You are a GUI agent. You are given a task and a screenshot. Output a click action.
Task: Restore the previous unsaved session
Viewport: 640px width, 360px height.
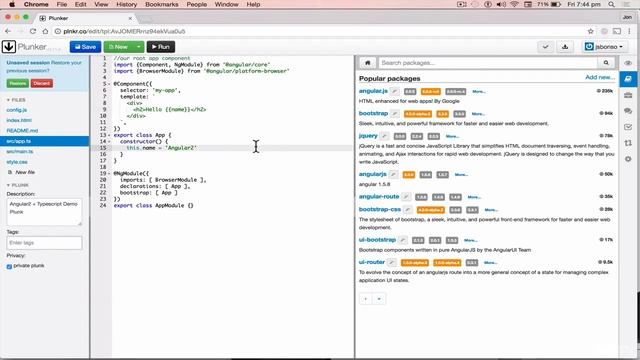[18, 83]
